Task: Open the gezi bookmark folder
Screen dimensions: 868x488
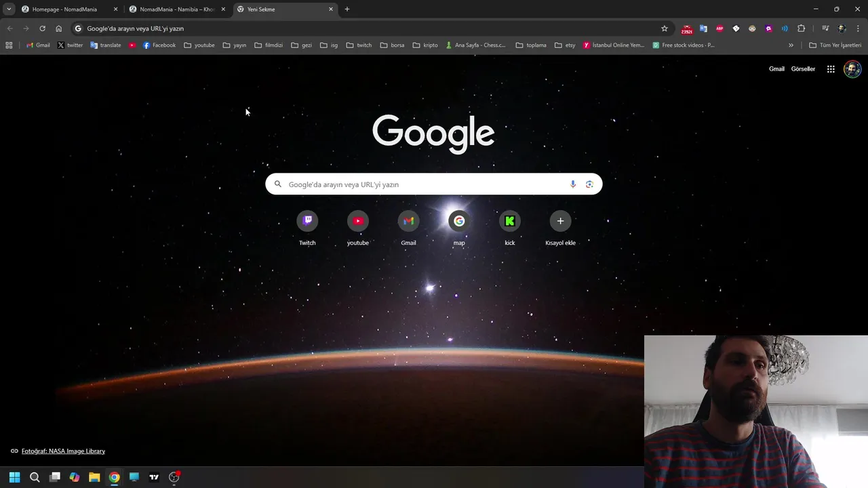Action: click(x=301, y=45)
